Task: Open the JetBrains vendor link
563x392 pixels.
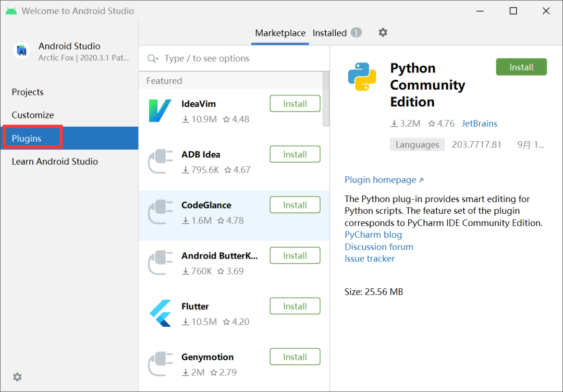Action: [x=480, y=124]
